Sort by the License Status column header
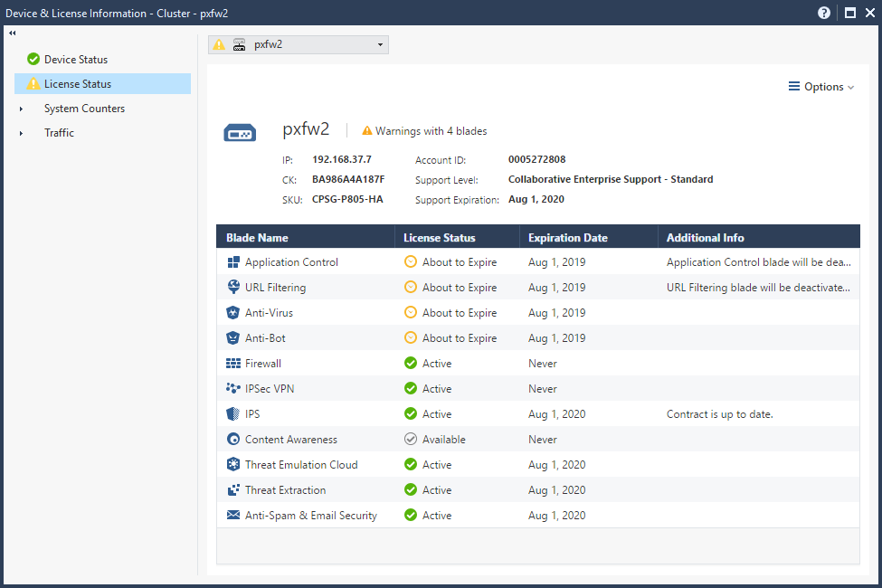Image resolution: width=882 pixels, height=588 pixels. (x=458, y=237)
